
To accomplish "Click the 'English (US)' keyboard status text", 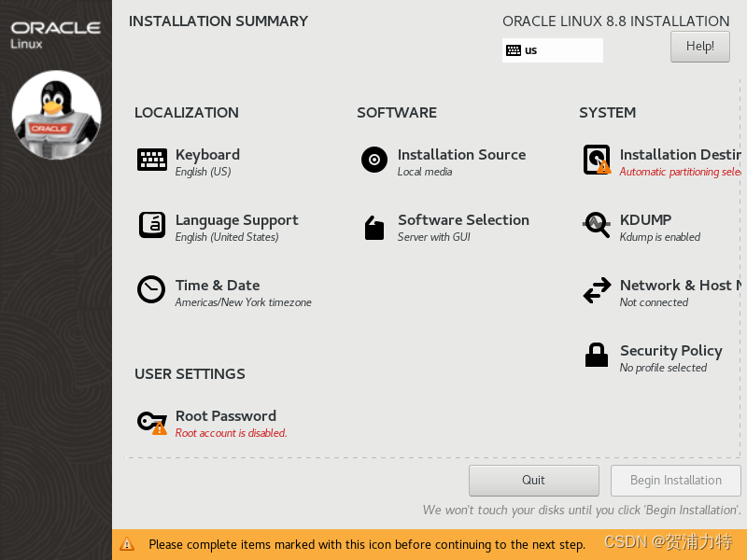I will tap(203, 172).
